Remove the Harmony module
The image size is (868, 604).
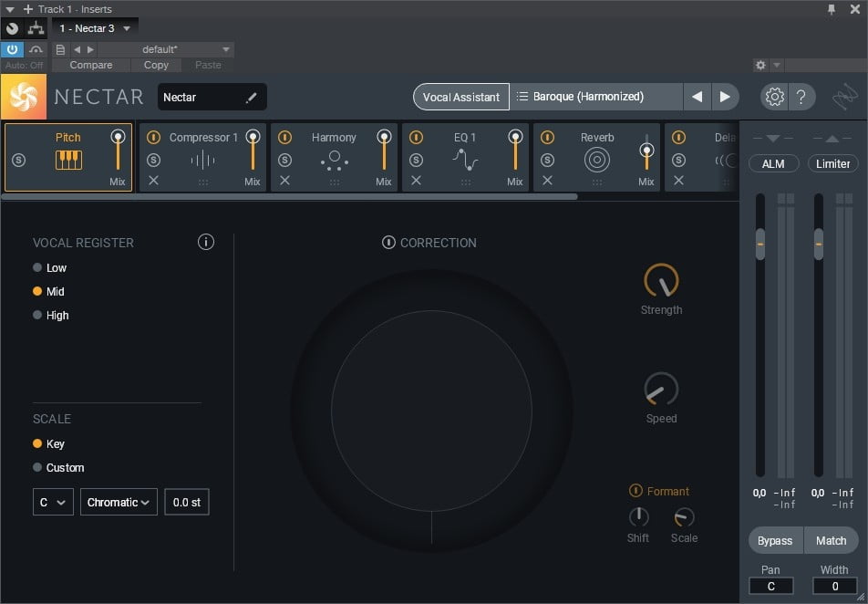[284, 181]
